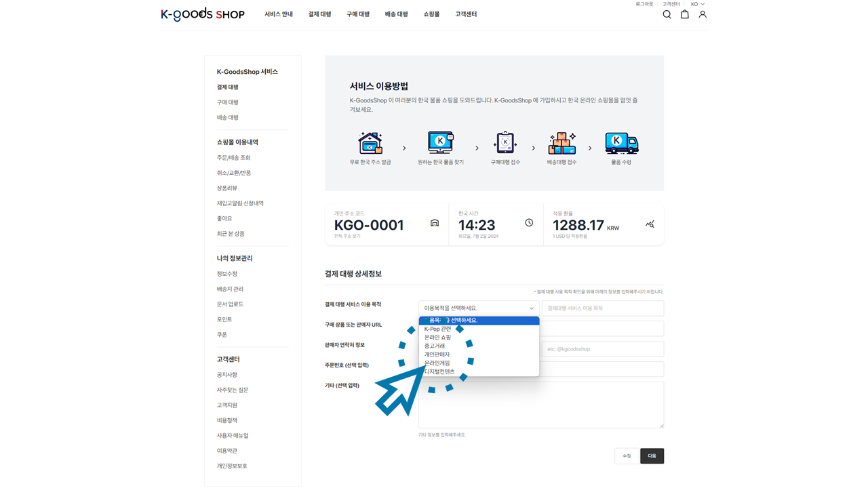Click the 수정 button
The image size is (868, 488).
click(x=627, y=456)
